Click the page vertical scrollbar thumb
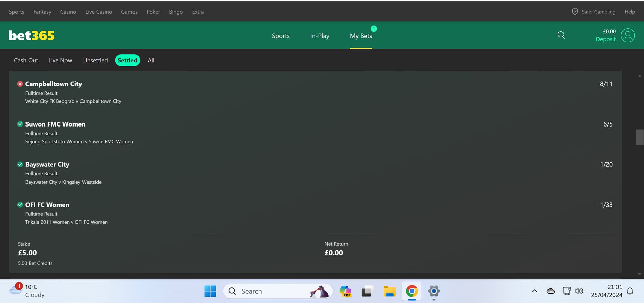This screenshot has height=303, width=644. 640,137
